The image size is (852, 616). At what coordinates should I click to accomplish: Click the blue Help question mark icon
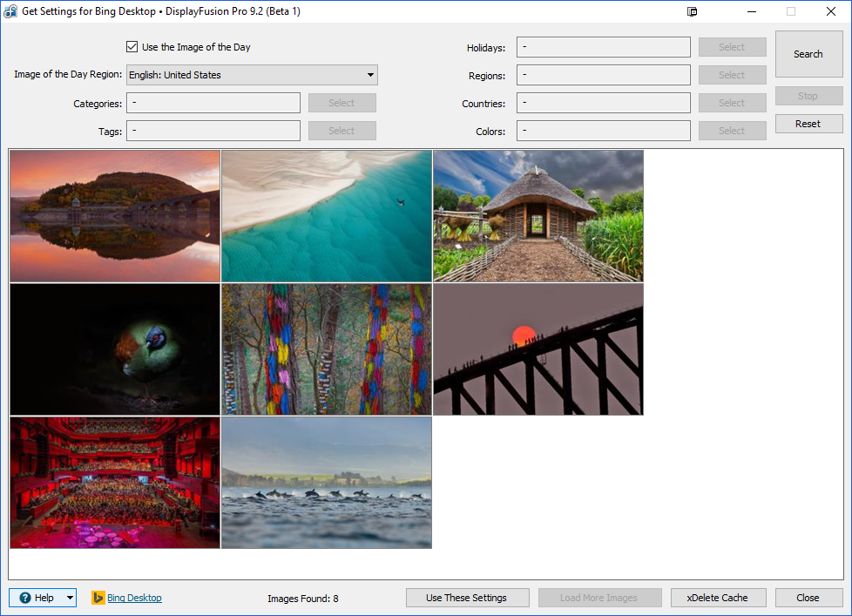click(25, 598)
